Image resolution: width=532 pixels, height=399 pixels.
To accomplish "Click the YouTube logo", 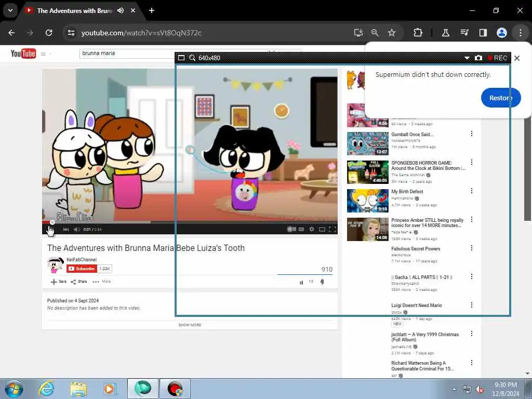I will click(x=23, y=54).
